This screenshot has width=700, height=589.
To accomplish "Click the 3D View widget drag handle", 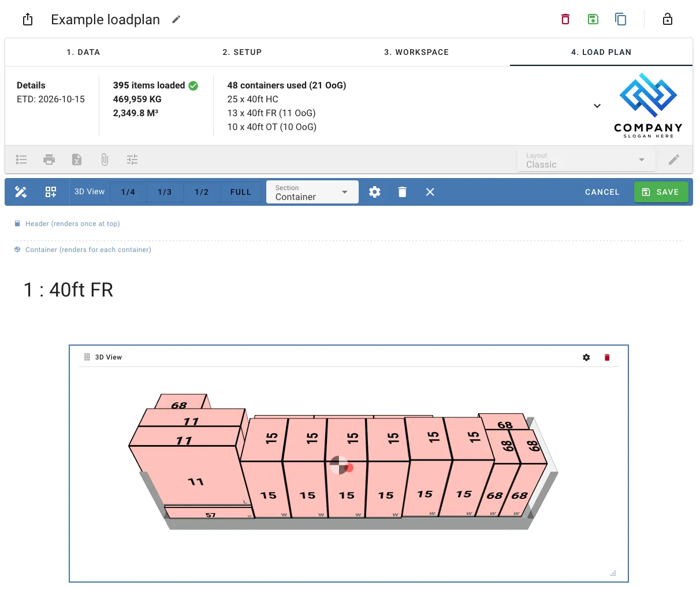I will (x=87, y=357).
